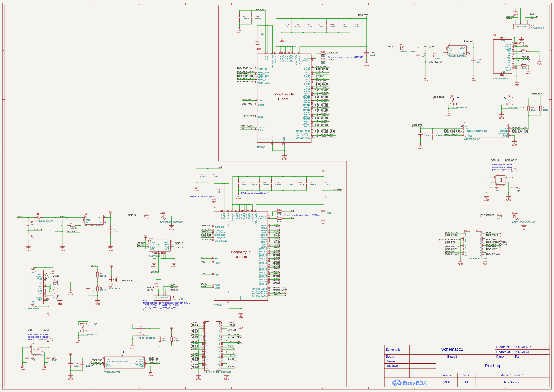Click the R19 10kΩ resistor symbol
This screenshot has height=392, width=554.
(x=540, y=109)
